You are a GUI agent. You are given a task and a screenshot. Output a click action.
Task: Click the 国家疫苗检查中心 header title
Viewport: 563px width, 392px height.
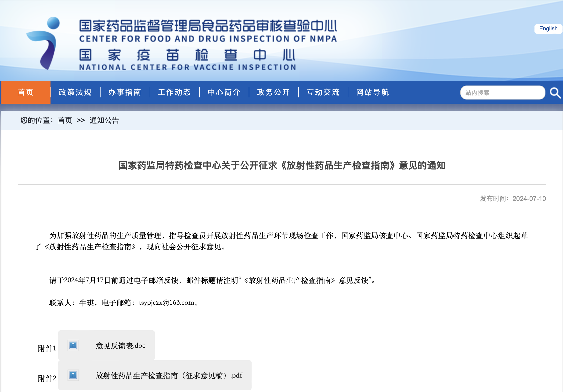[187, 55]
